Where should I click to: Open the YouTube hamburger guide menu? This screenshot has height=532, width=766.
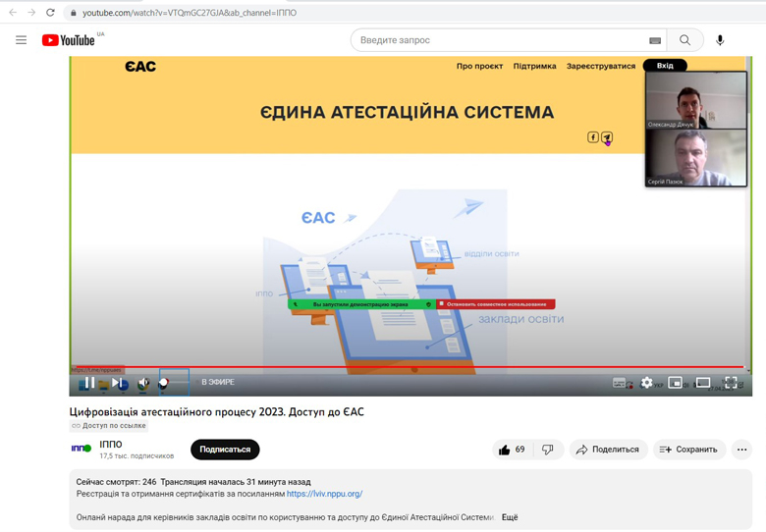coord(21,40)
